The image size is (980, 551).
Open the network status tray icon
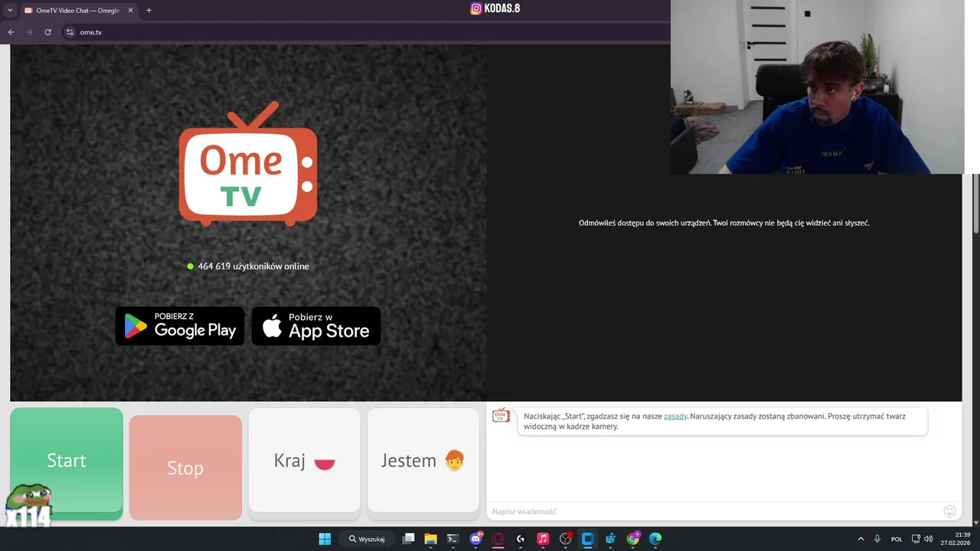(916, 539)
